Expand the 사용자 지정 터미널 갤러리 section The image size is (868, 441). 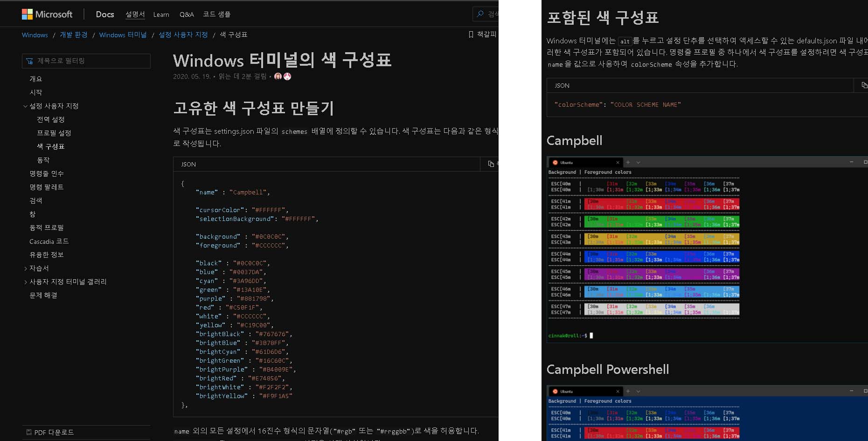(x=25, y=282)
